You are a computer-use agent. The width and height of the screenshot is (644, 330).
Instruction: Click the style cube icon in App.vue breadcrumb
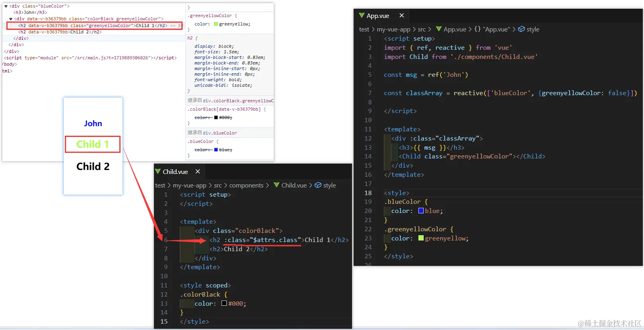click(x=521, y=29)
